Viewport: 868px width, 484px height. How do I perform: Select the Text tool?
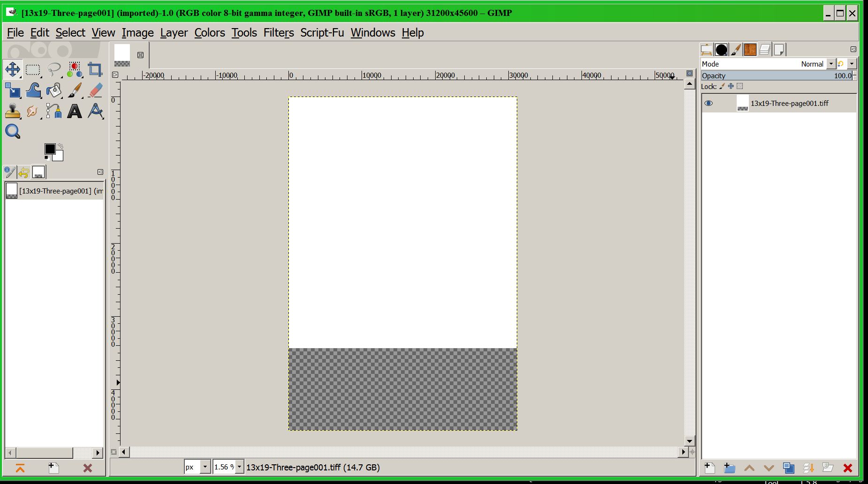click(75, 111)
